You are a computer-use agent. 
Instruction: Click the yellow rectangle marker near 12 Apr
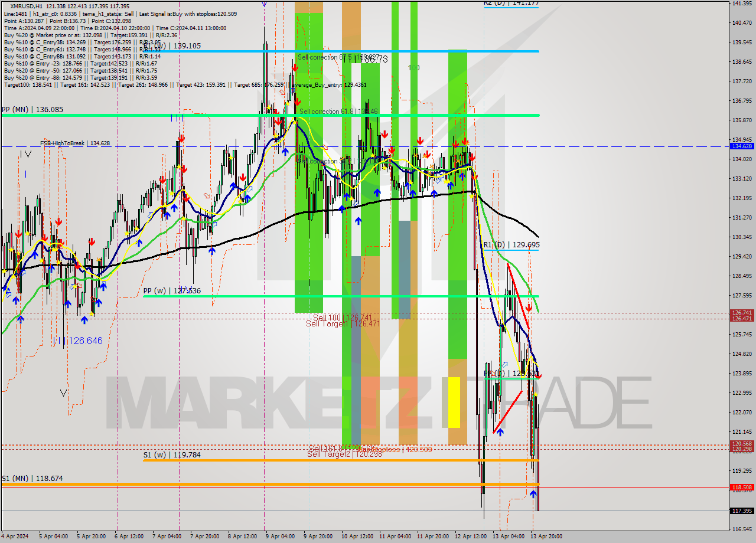click(454, 403)
